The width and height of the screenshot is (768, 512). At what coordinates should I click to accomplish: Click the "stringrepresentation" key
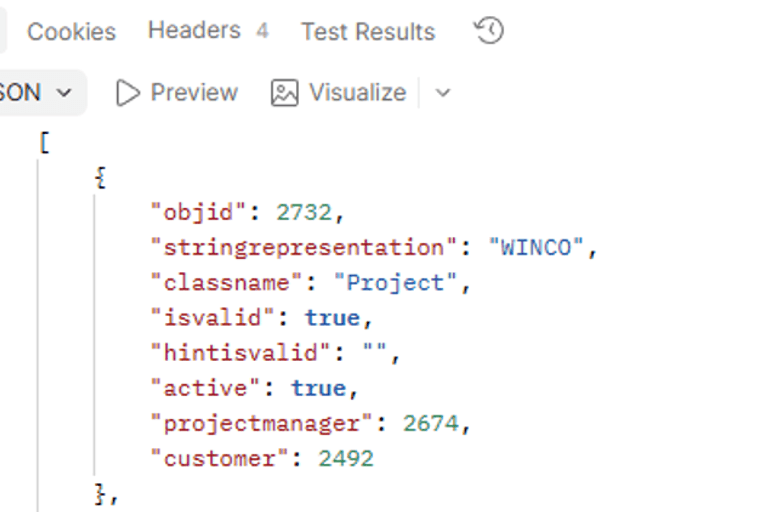point(304,247)
